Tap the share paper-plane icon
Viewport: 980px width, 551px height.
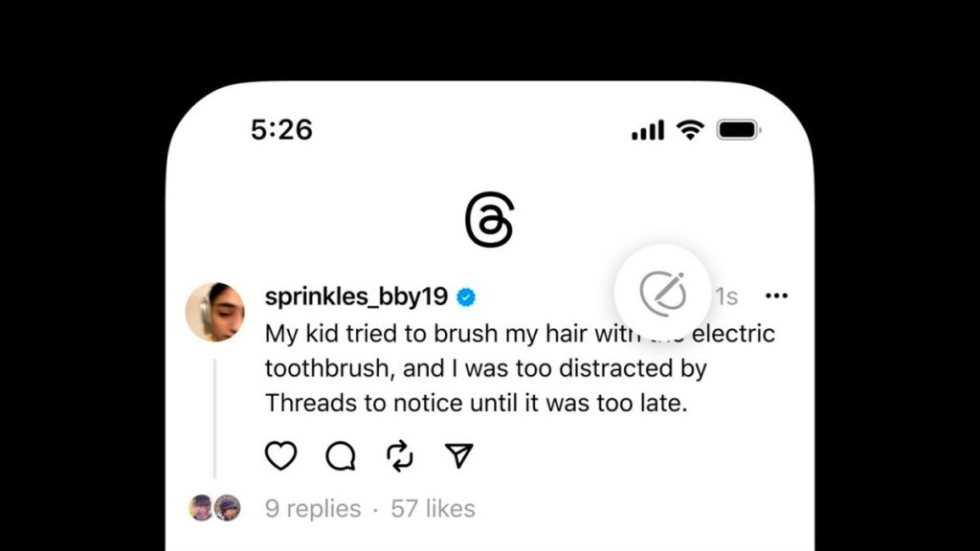coord(459,456)
